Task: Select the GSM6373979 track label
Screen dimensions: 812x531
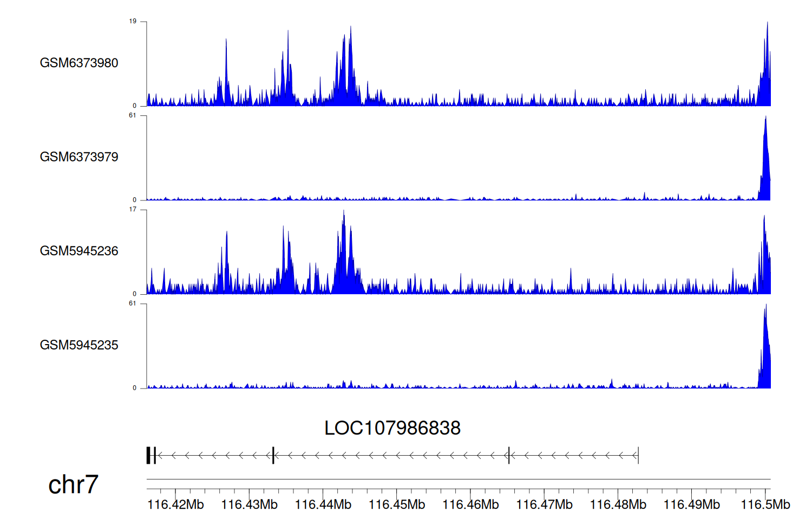Action: (x=79, y=157)
